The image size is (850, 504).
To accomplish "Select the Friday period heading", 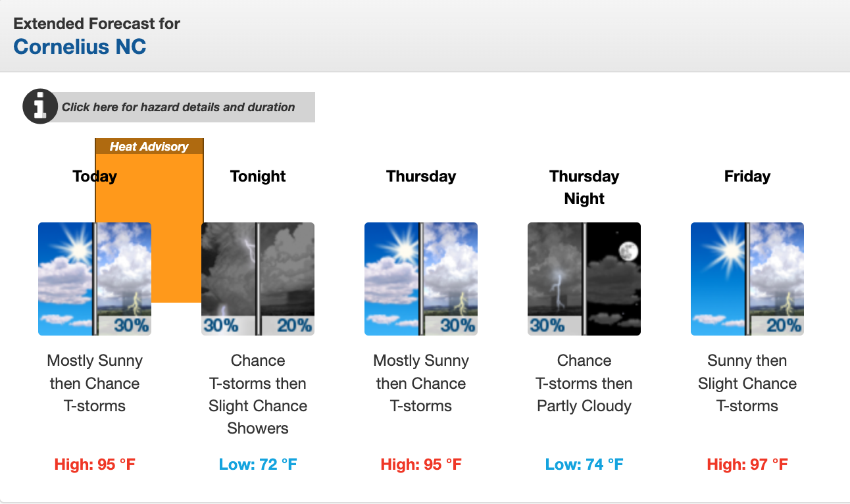I will 747,176.
